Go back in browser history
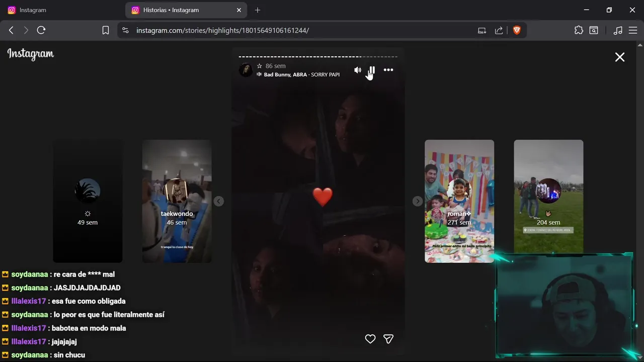The image size is (644, 362). pos(11,30)
